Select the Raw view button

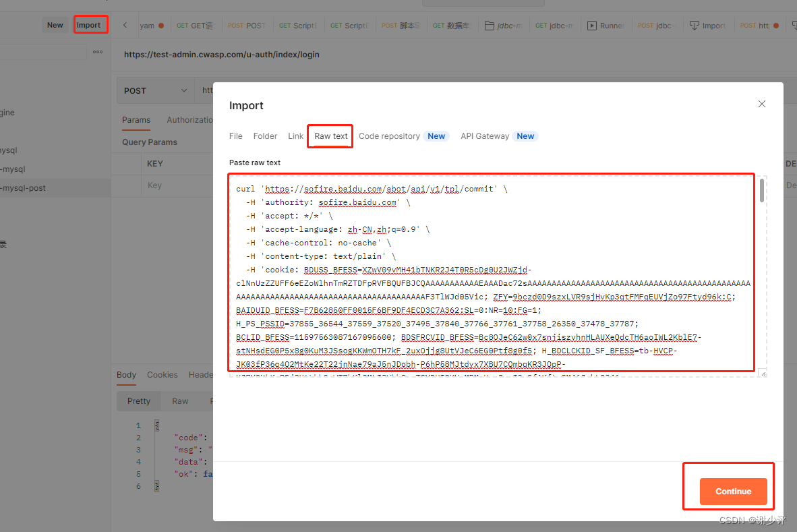[180, 401]
